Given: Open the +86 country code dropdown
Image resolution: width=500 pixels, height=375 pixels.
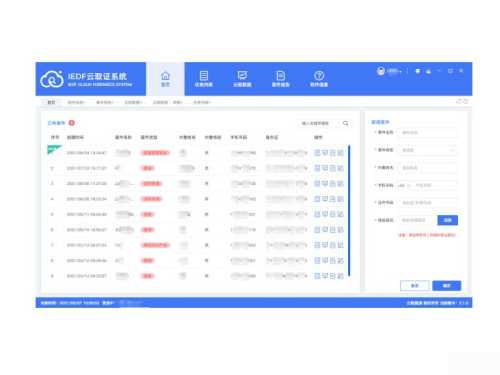Looking at the screenshot, I should pos(404,185).
